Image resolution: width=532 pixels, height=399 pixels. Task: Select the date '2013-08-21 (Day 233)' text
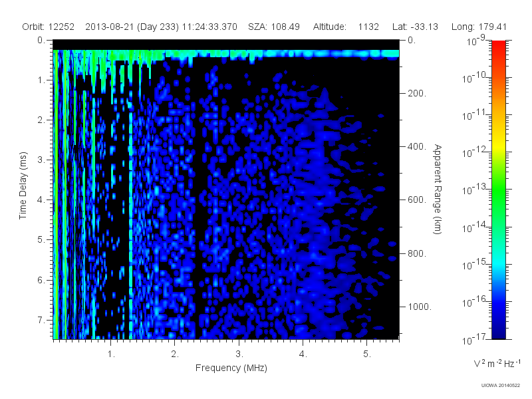pos(132,27)
